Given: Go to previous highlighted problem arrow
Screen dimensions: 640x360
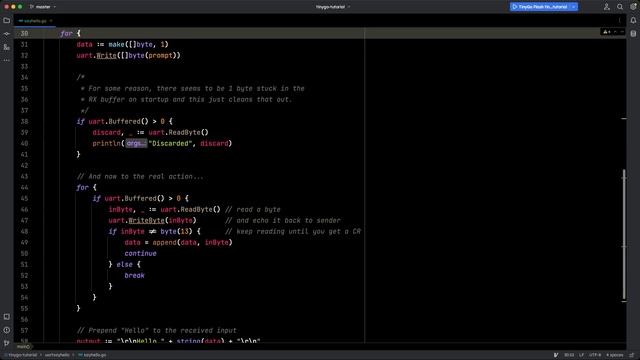Looking at the screenshot, I should [x=616, y=32].
